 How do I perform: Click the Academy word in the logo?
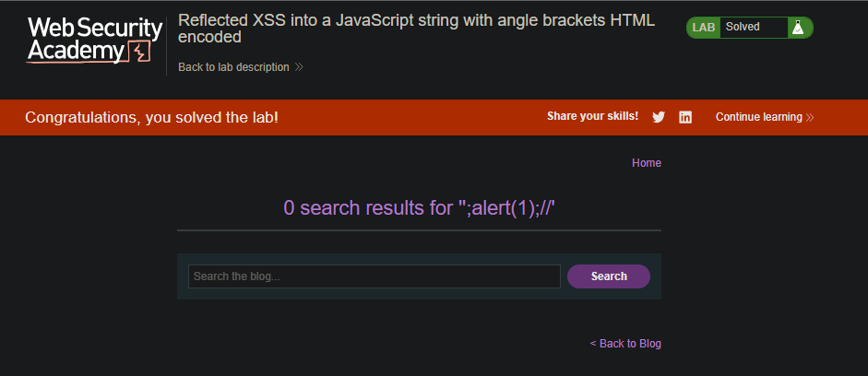(x=77, y=52)
